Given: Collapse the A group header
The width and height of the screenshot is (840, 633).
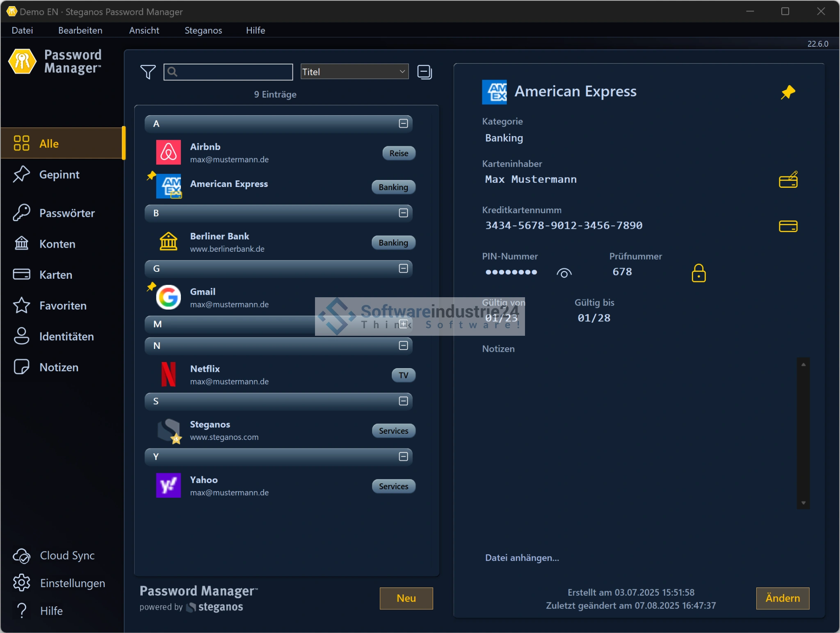Looking at the screenshot, I should [403, 124].
